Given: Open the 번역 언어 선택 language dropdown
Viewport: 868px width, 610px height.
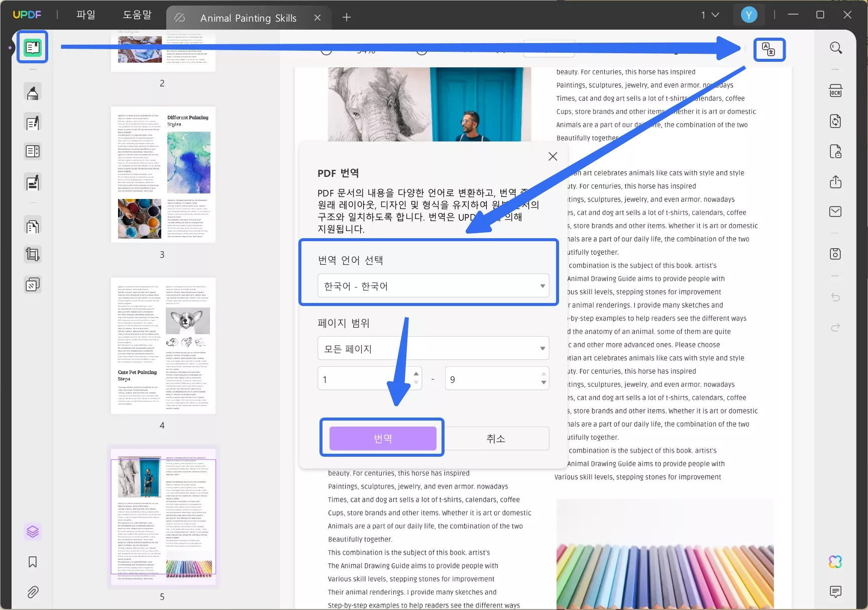Looking at the screenshot, I should pyautogui.click(x=433, y=286).
